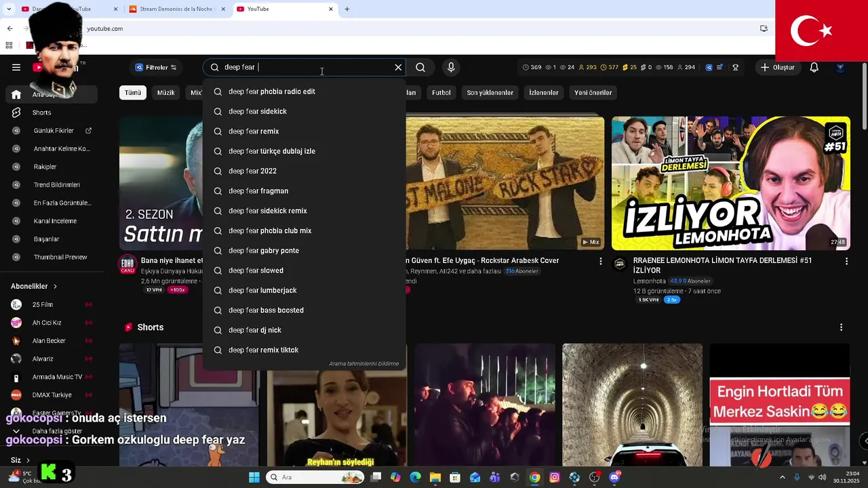
Task: Click the Thumbnail Preview sidebar icon
Action: coord(16,257)
